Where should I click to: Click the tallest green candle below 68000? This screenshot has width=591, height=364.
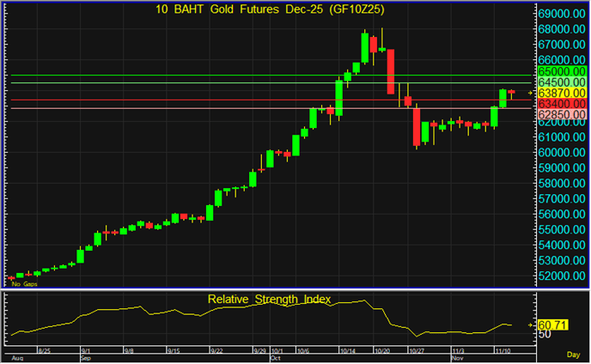point(365,47)
